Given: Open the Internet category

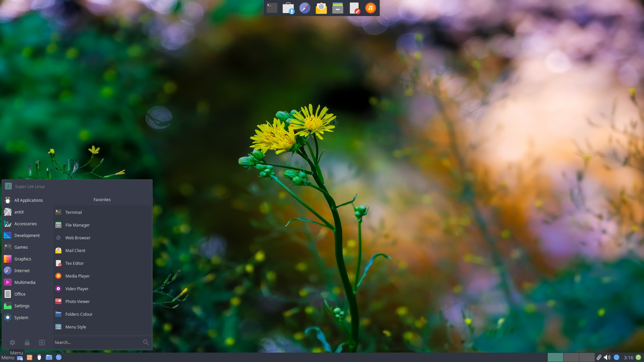Looking at the screenshot, I should (27, 270).
